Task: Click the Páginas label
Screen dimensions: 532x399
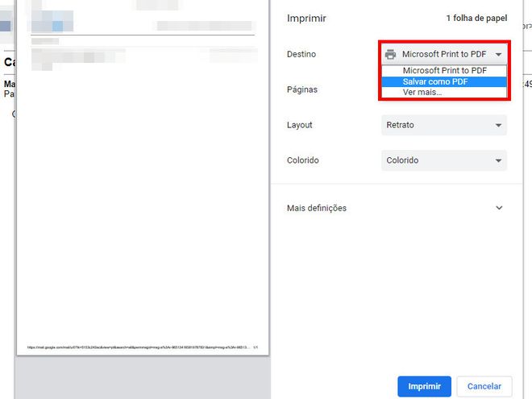Action: [x=302, y=89]
